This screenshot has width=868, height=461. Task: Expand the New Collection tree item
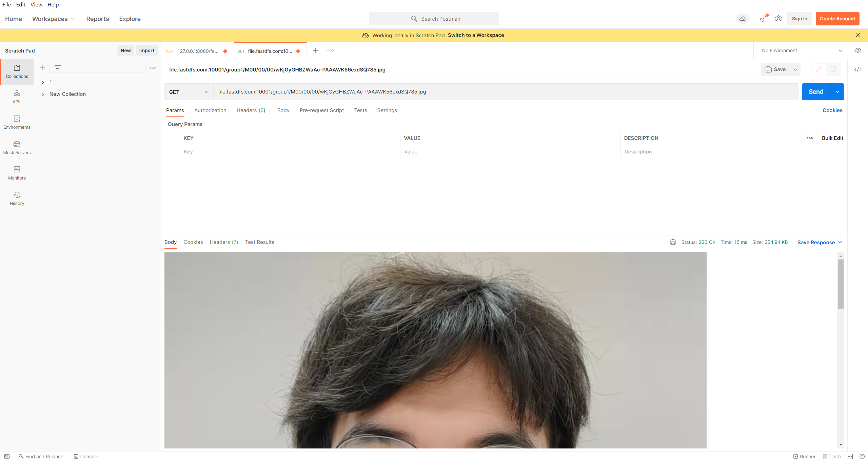(x=43, y=94)
